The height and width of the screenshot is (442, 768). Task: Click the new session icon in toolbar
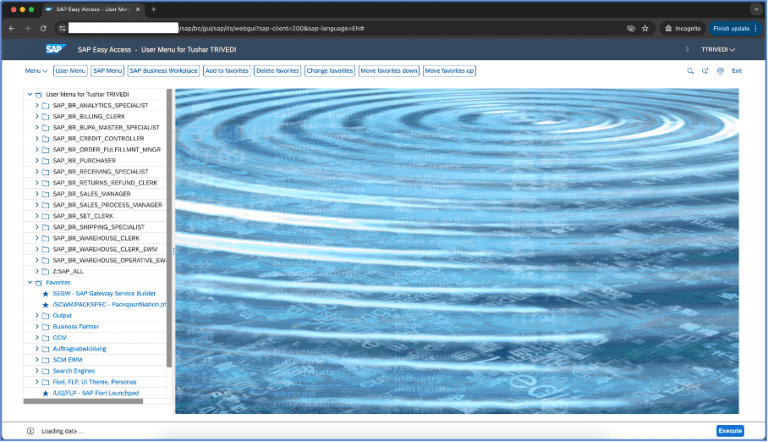click(x=705, y=71)
